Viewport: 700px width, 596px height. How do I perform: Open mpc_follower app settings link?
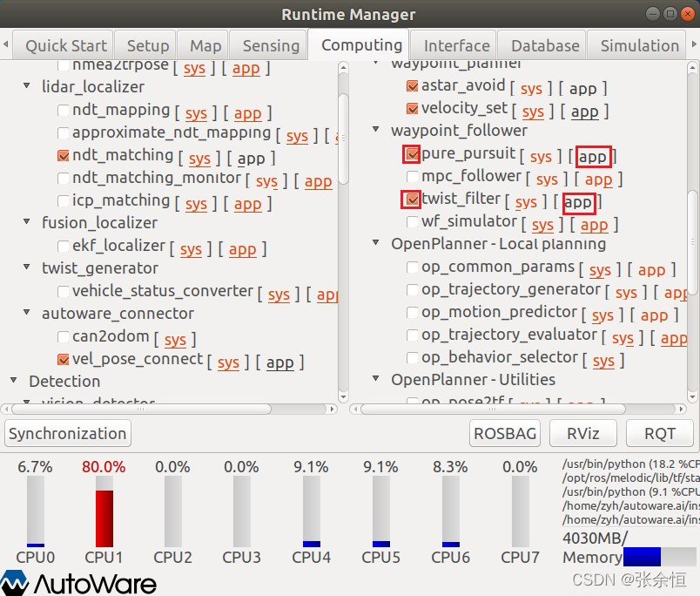coord(599,180)
